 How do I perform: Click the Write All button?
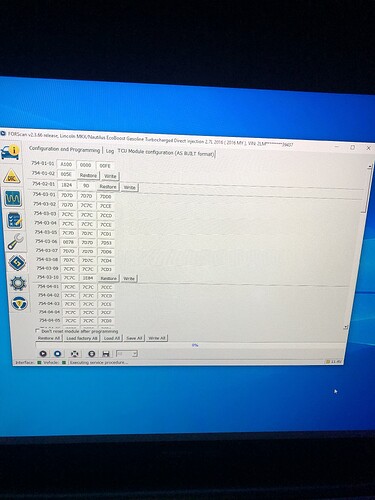[x=157, y=338]
